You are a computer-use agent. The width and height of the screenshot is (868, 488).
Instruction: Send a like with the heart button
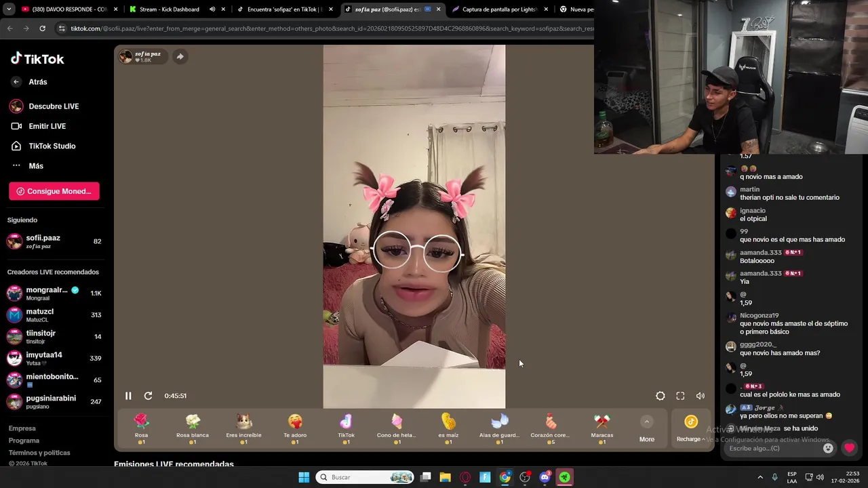pos(849,448)
